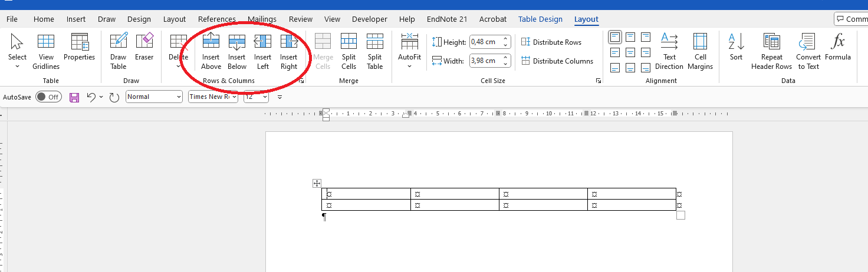The width and height of the screenshot is (868, 272).
Task: Click the table move handle
Action: pyautogui.click(x=317, y=184)
